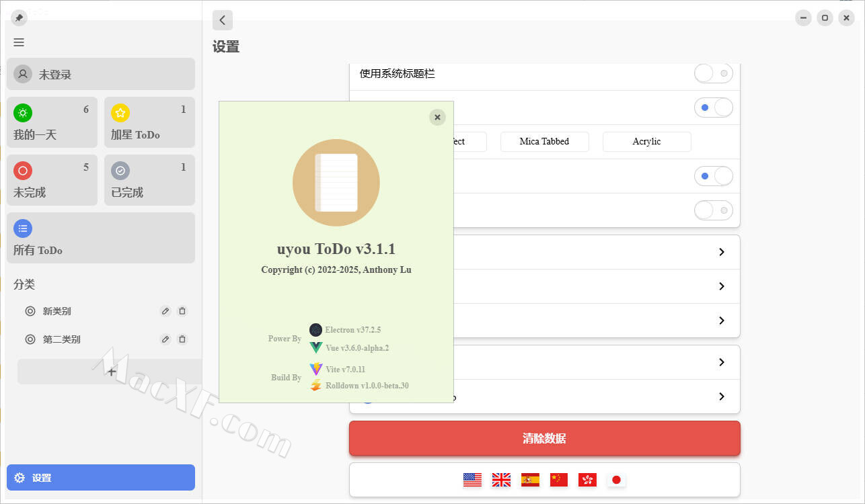Click the Vite v7.0.11 label
865x504 pixels.
(x=345, y=369)
